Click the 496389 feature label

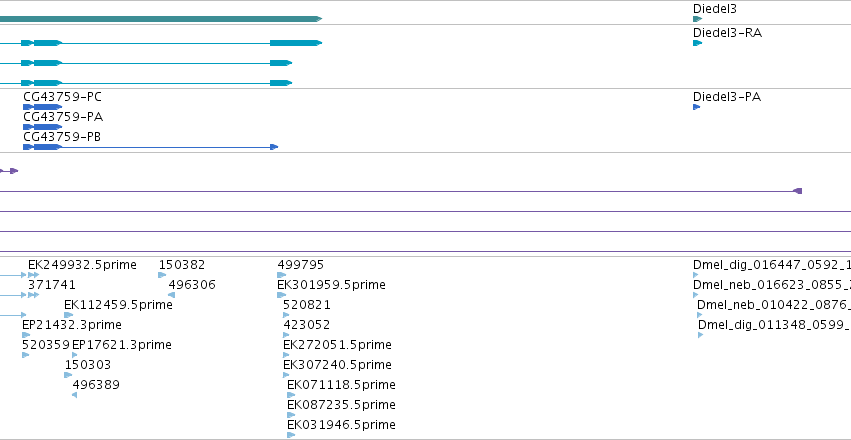96,385
